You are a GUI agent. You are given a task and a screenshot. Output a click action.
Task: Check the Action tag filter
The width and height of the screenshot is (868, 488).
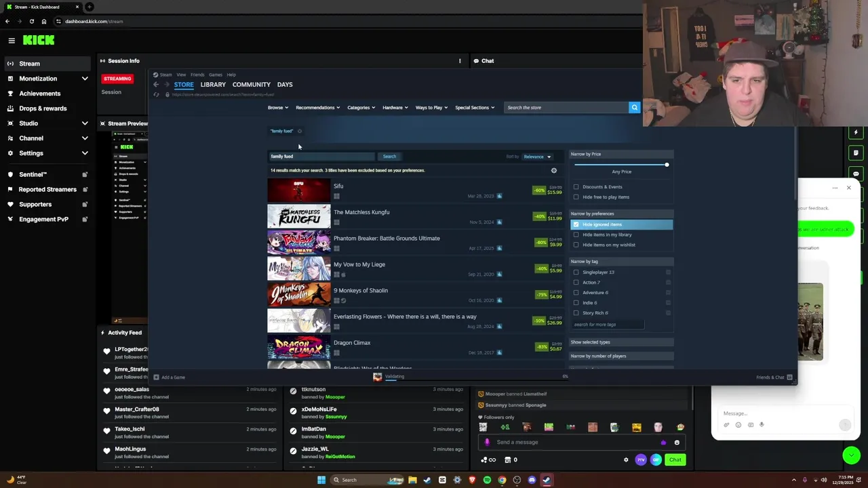(x=576, y=283)
